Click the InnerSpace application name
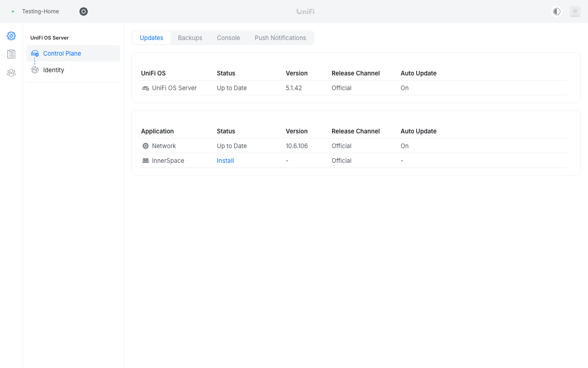 (168, 161)
